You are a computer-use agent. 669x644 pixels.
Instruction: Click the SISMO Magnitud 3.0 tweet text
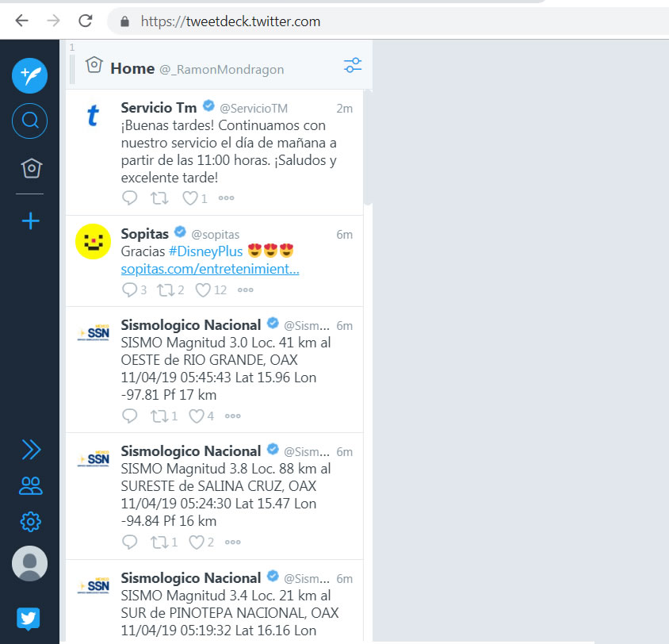point(226,368)
